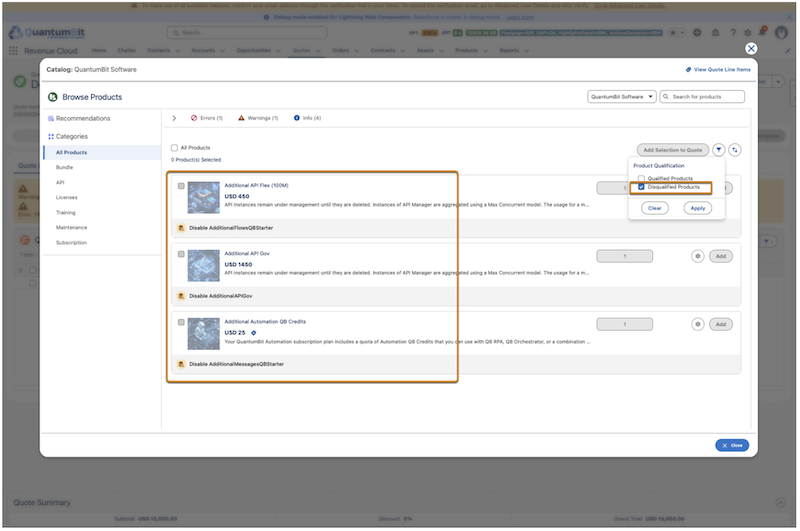Open the user avatar menu
Screen dimensions: 800x531
[781, 33]
